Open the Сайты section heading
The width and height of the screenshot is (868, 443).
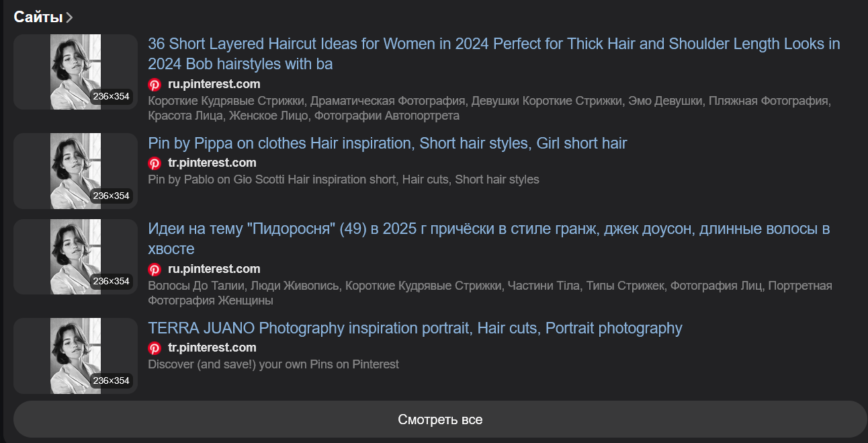click(38, 17)
